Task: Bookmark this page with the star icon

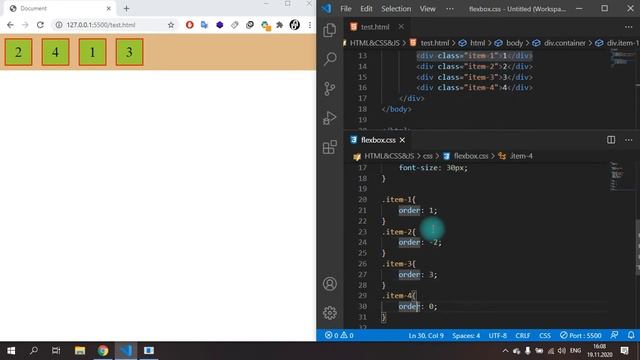Action: click(171, 25)
